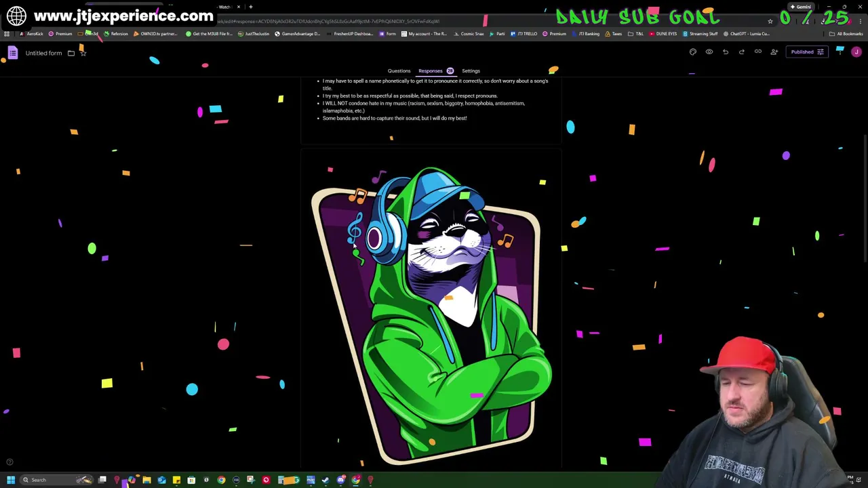
Task: Open Windows Start menu
Action: (x=11, y=480)
